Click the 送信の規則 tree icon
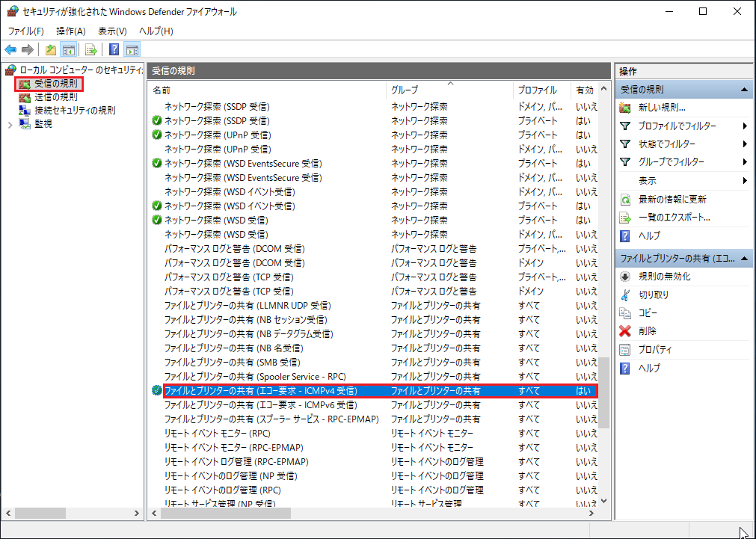Viewport: 756px width, 539px height. [25, 97]
